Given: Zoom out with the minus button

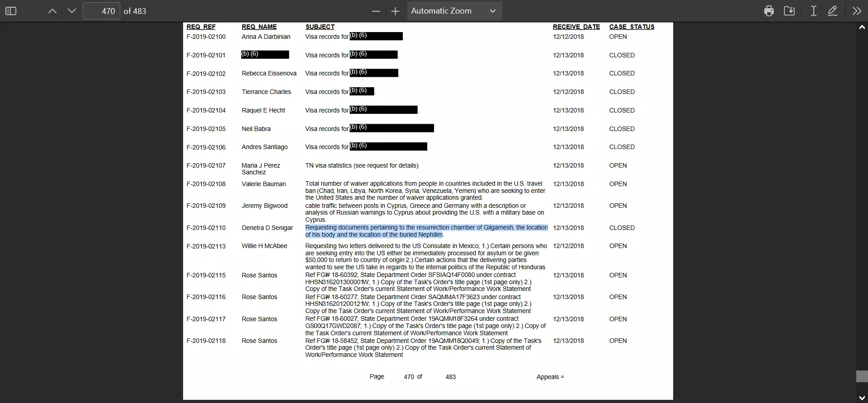Looking at the screenshot, I should pyautogui.click(x=376, y=11).
